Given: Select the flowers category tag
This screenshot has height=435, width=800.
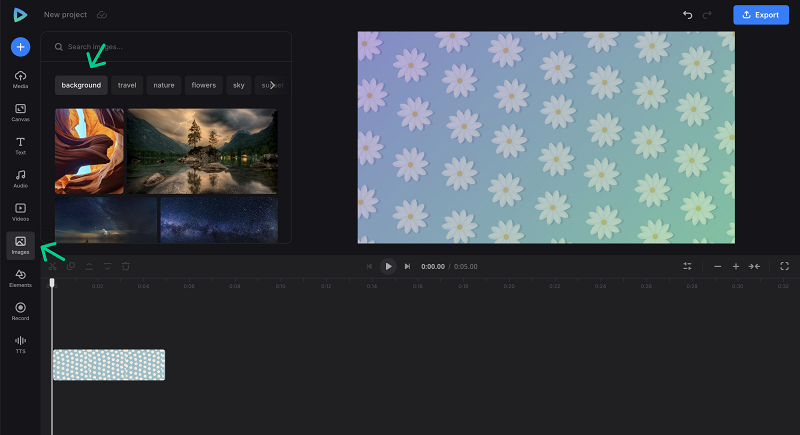Looking at the screenshot, I should coord(204,85).
